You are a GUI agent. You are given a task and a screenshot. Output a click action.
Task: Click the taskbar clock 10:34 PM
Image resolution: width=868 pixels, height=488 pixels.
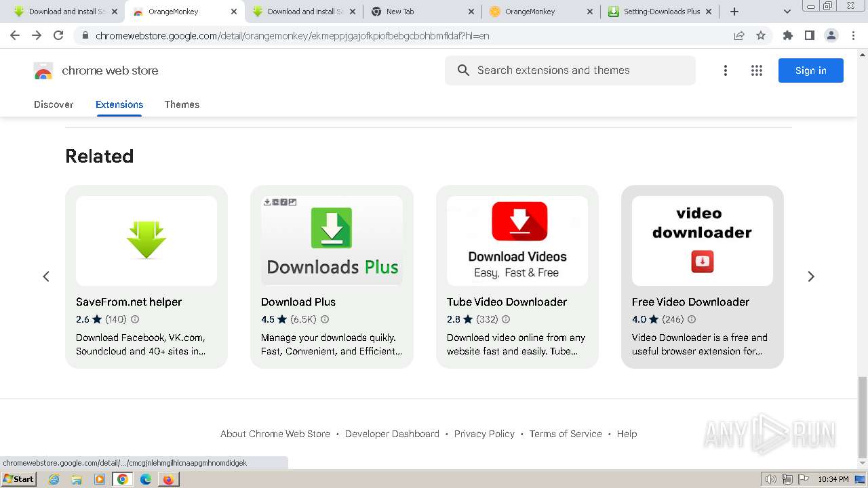[x=833, y=479]
